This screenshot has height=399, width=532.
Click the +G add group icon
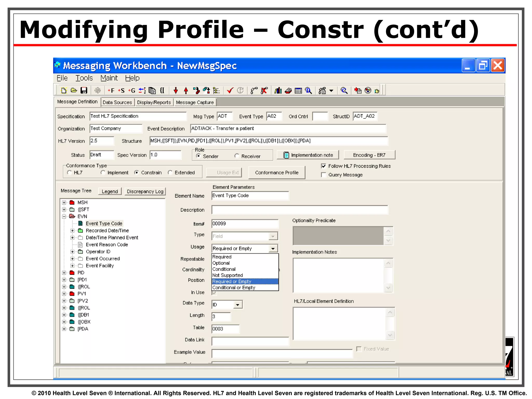(x=131, y=90)
